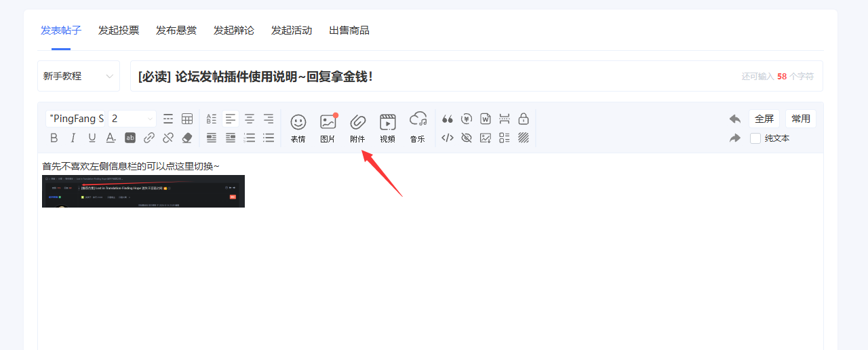Insert a code block
The image size is (868, 350).
448,138
